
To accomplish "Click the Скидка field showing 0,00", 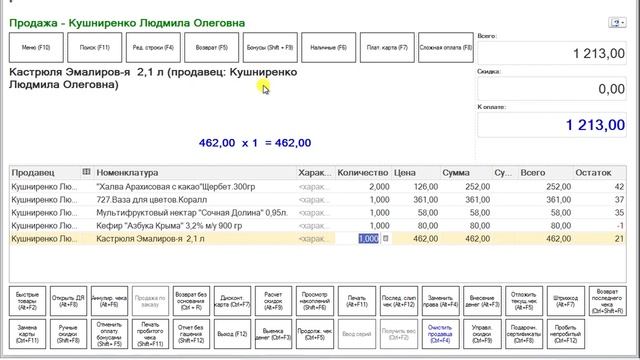I will [x=552, y=89].
